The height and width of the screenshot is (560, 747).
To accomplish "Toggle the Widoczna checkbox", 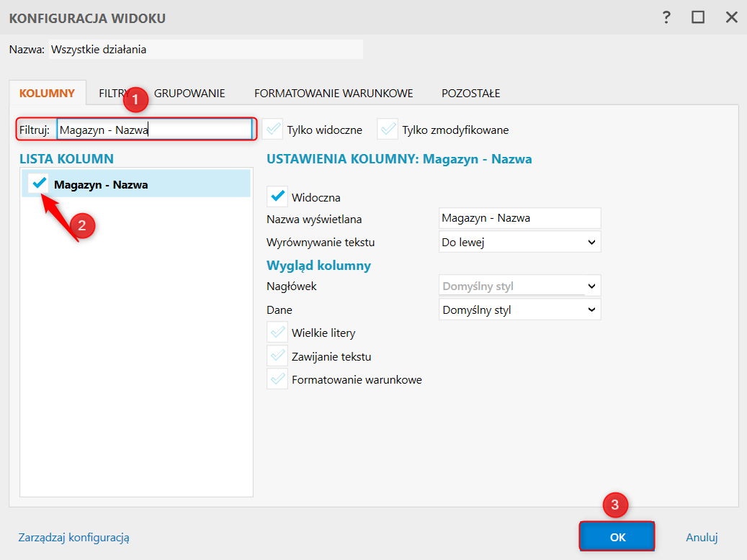I will pos(277,197).
